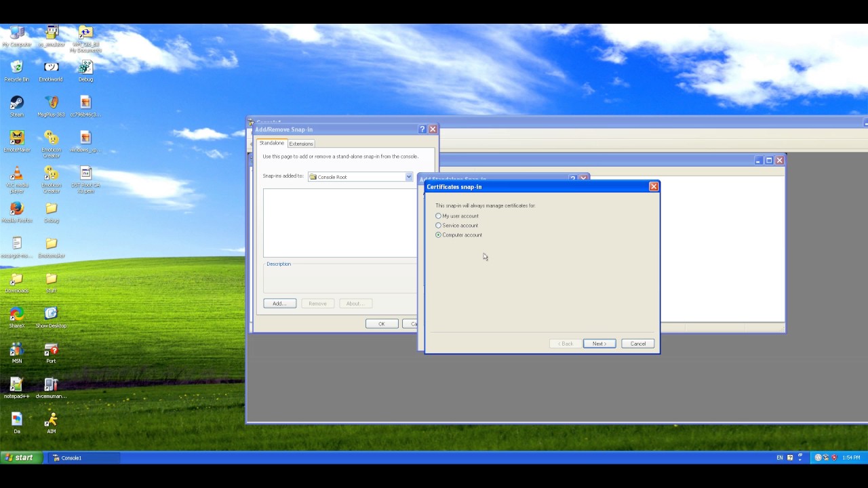The height and width of the screenshot is (488, 868).
Task: Click the help question mark in Add/Remove Snap-in title bar
Action: click(x=422, y=129)
